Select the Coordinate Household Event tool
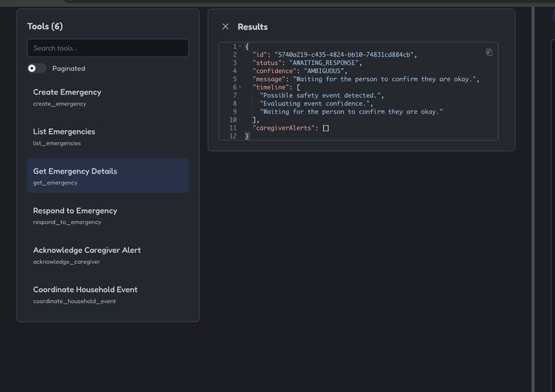 (107, 295)
